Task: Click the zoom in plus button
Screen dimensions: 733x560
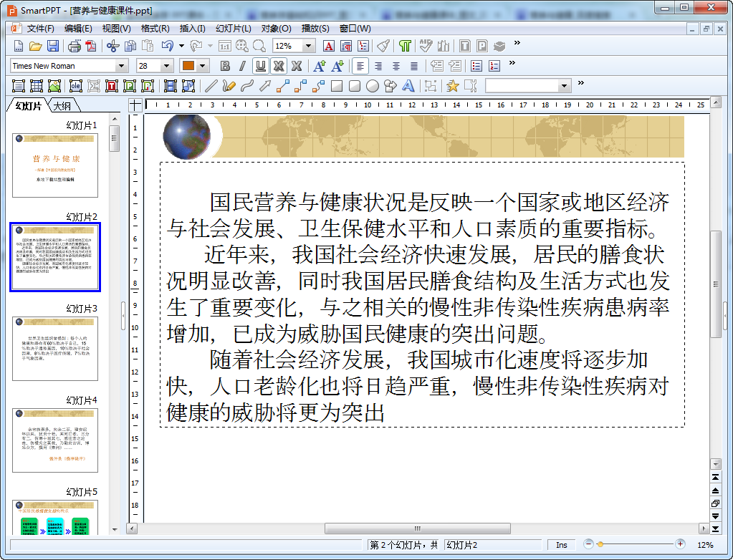Action: (680, 544)
